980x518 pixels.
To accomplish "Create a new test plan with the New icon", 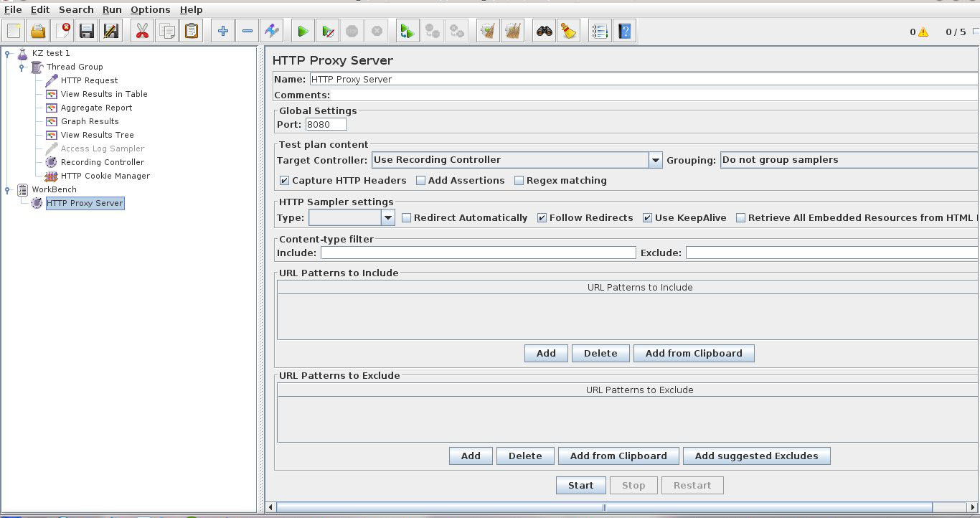I will pos(14,31).
